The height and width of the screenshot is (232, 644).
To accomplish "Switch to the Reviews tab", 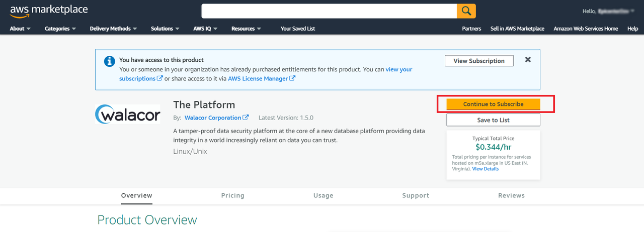I will 512,195.
